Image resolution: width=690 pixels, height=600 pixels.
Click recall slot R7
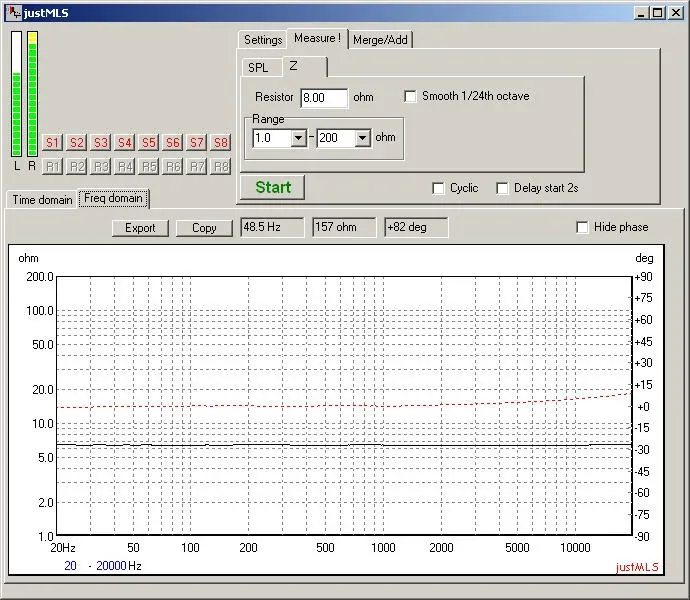[197, 166]
